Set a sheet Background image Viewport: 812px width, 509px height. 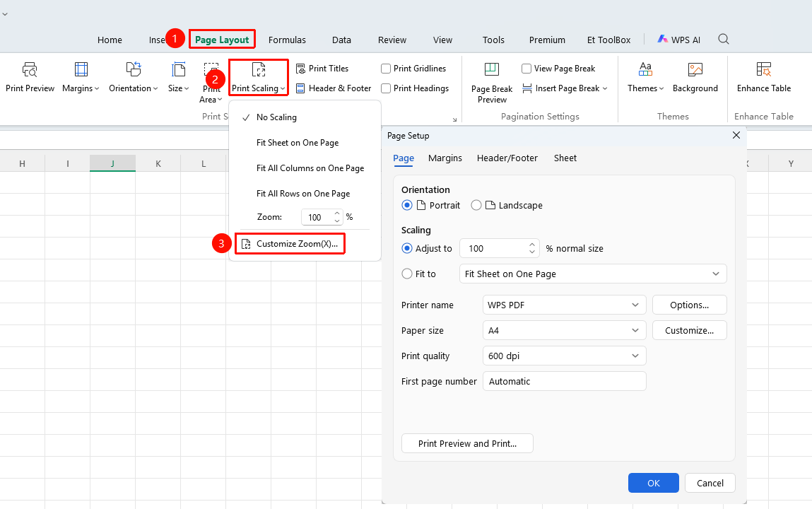(x=695, y=77)
